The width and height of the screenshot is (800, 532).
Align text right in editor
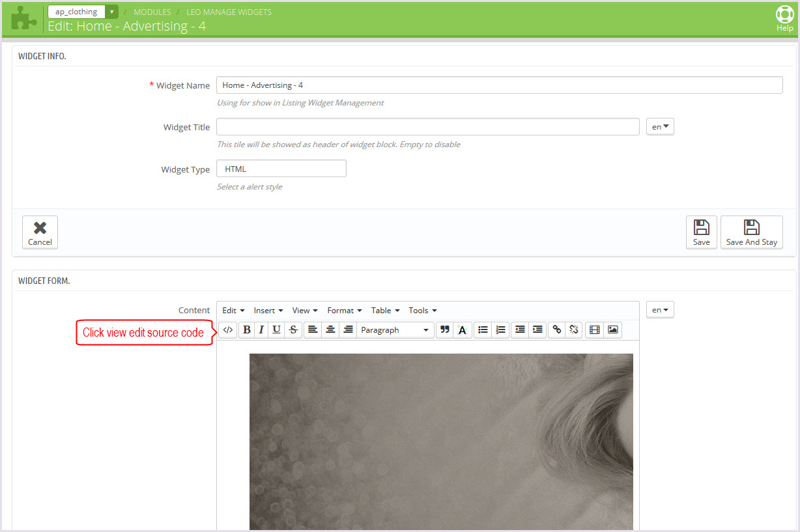pyautogui.click(x=348, y=330)
